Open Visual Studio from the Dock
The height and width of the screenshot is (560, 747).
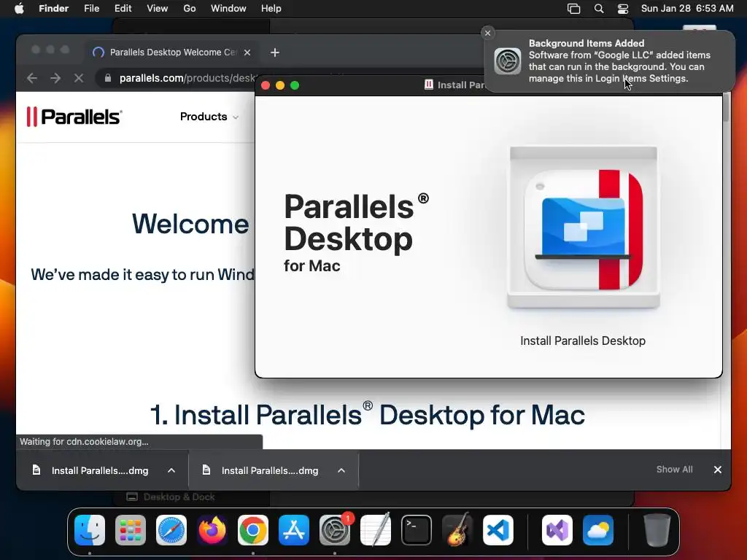coord(557,530)
